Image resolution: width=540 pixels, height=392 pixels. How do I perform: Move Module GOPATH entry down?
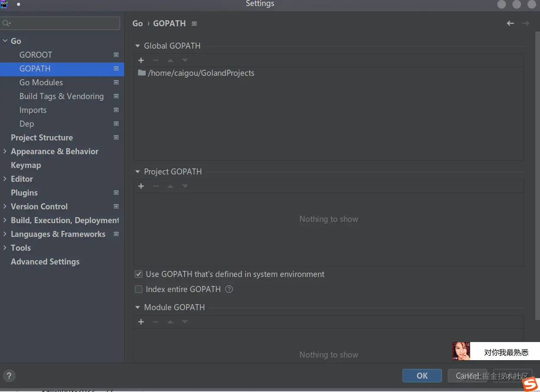(185, 322)
